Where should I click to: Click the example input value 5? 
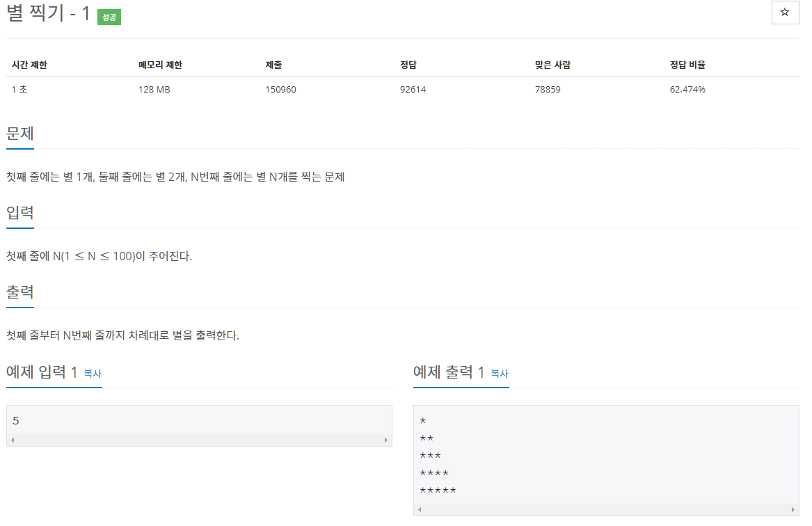(16, 421)
